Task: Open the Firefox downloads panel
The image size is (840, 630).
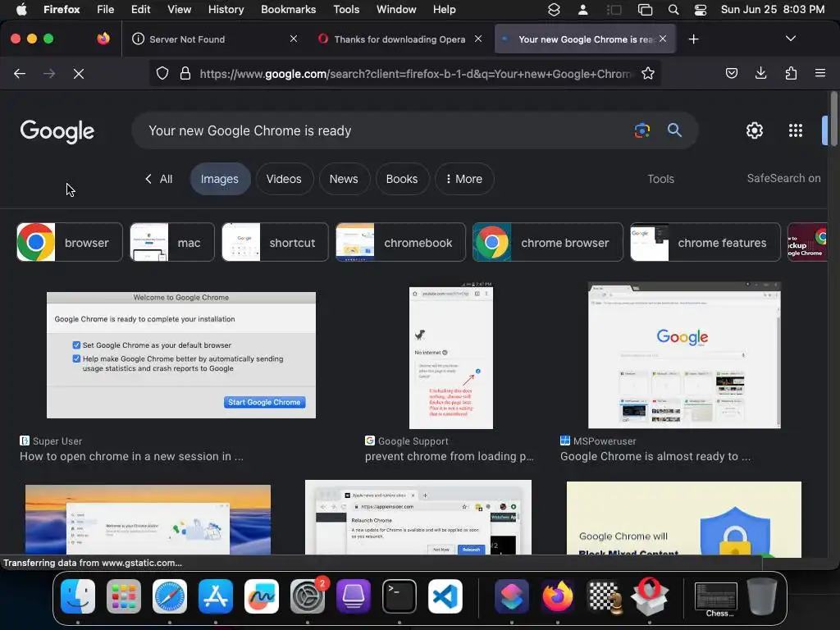Action: pyautogui.click(x=760, y=73)
